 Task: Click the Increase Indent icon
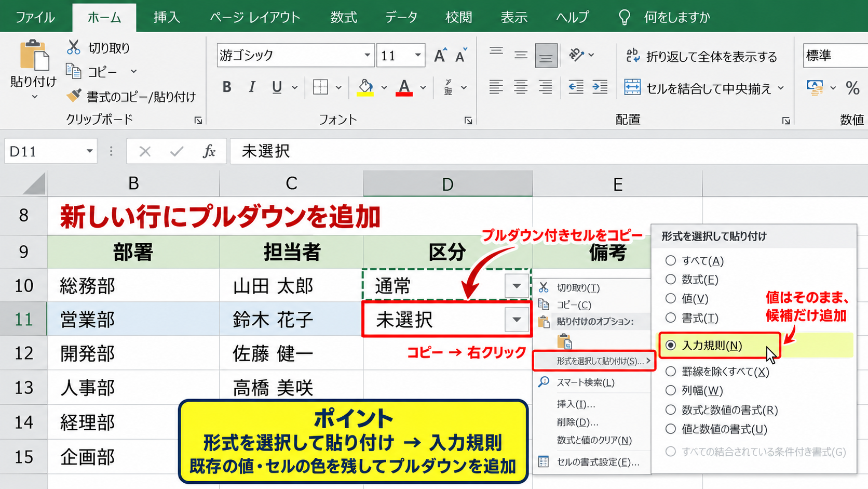click(600, 87)
